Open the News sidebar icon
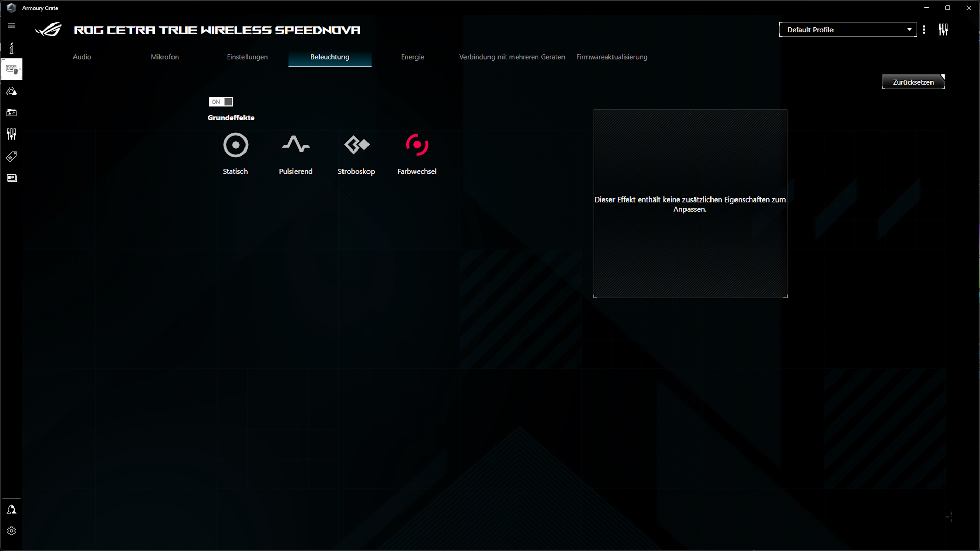 tap(11, 178)
